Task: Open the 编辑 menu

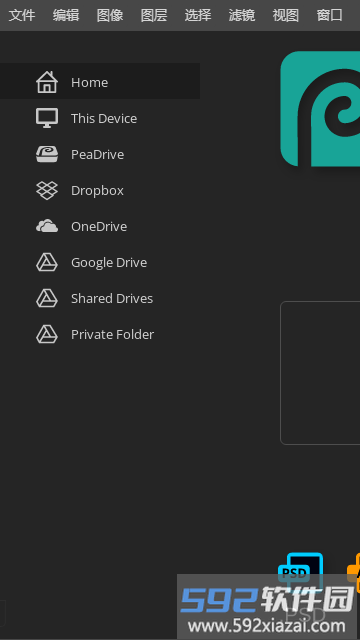Action: pos(66,16)
